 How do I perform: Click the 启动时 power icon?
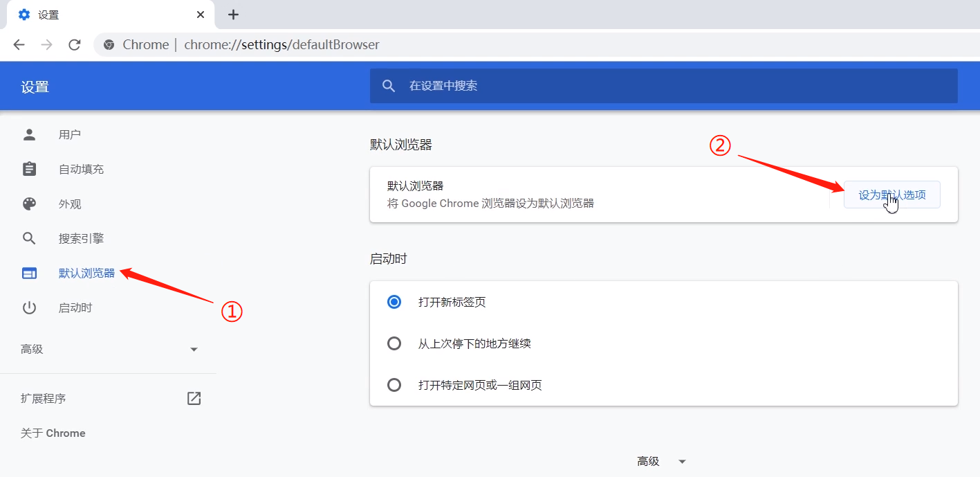29,307
